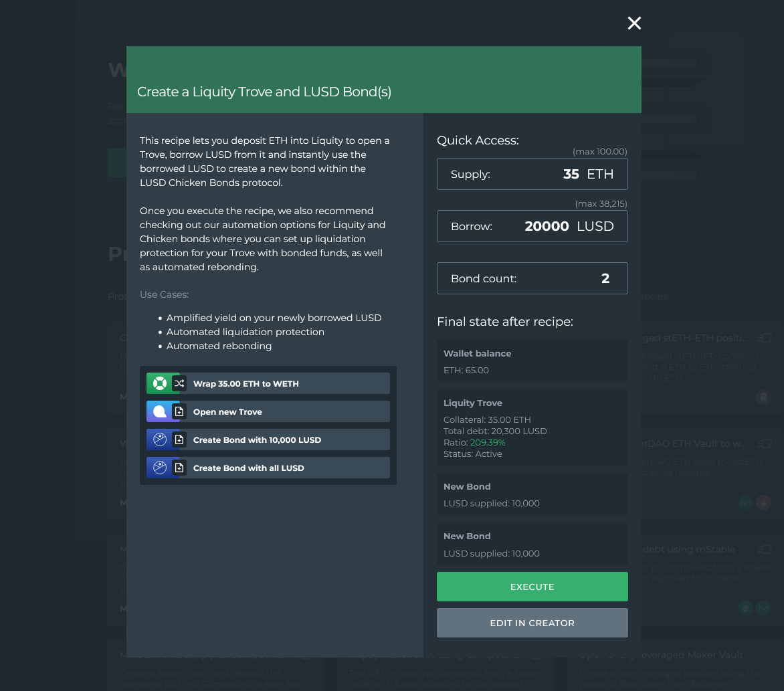The height and width of the screenshot is (691, 784).
Task: Focus the Borrow LUSD amount field
Action: (532, 226)
